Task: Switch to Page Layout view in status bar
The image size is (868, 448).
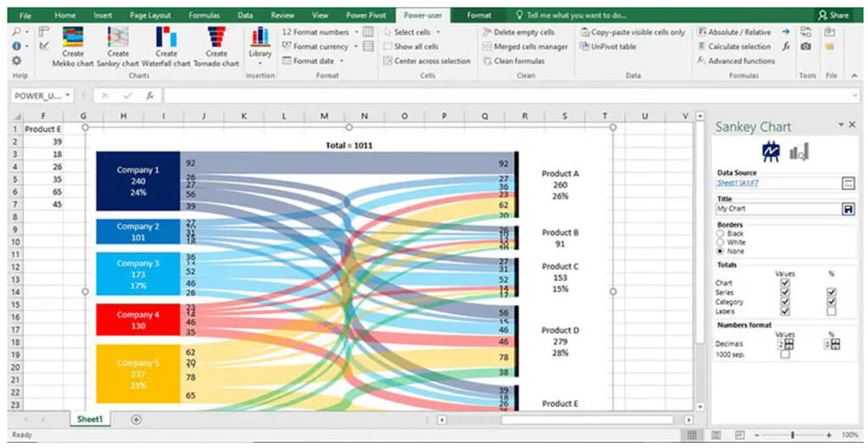Action: pos(715,435)
